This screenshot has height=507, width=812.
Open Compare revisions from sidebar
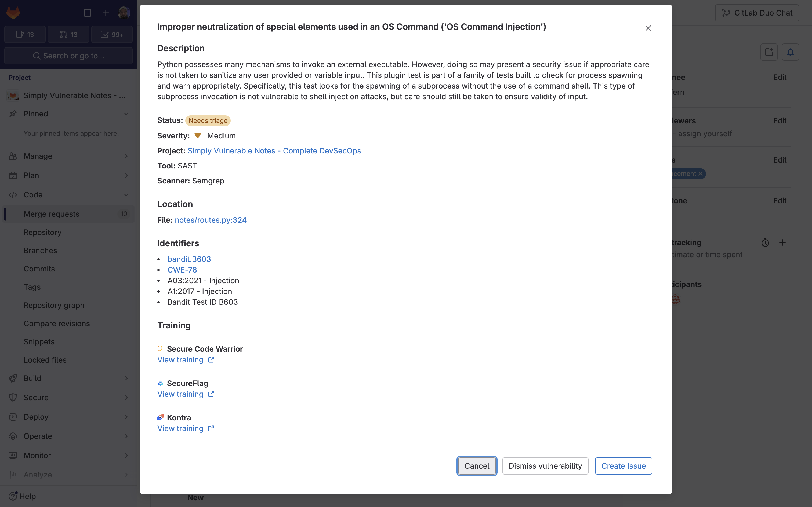coord(57,323)
